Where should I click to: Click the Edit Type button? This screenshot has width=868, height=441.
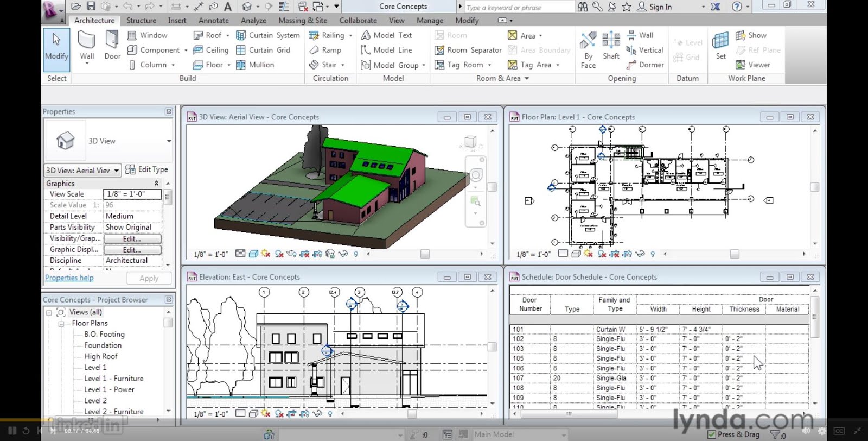tap(147, 169)
